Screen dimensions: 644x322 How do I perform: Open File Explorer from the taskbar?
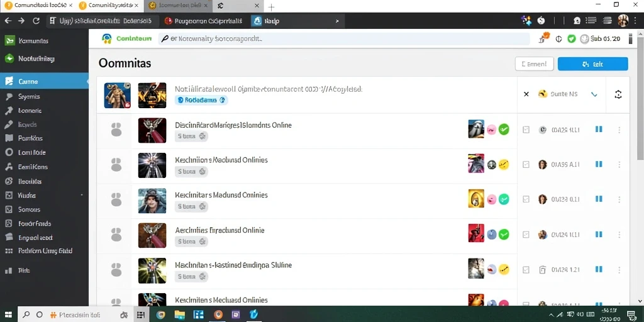tap(179, 315)
